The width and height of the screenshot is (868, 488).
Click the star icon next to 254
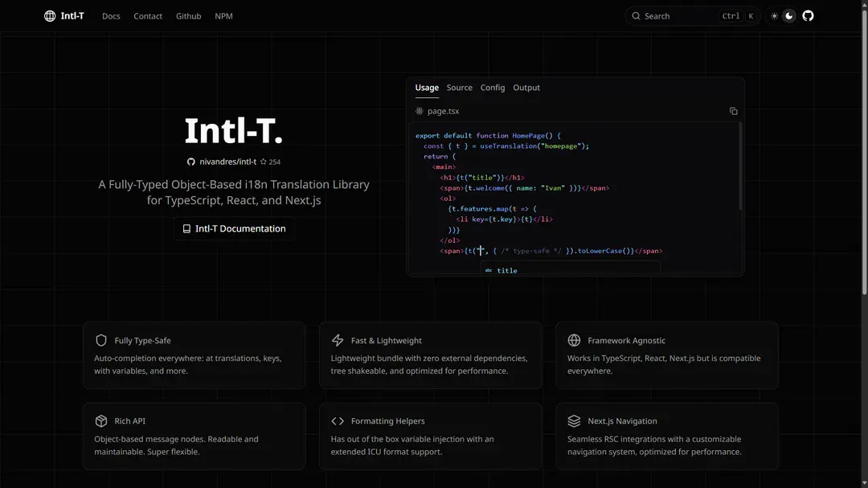coord(264,162)
